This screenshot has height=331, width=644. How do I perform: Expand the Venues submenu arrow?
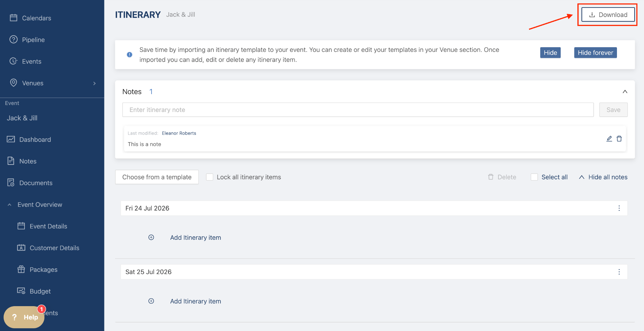pos(94,83)
